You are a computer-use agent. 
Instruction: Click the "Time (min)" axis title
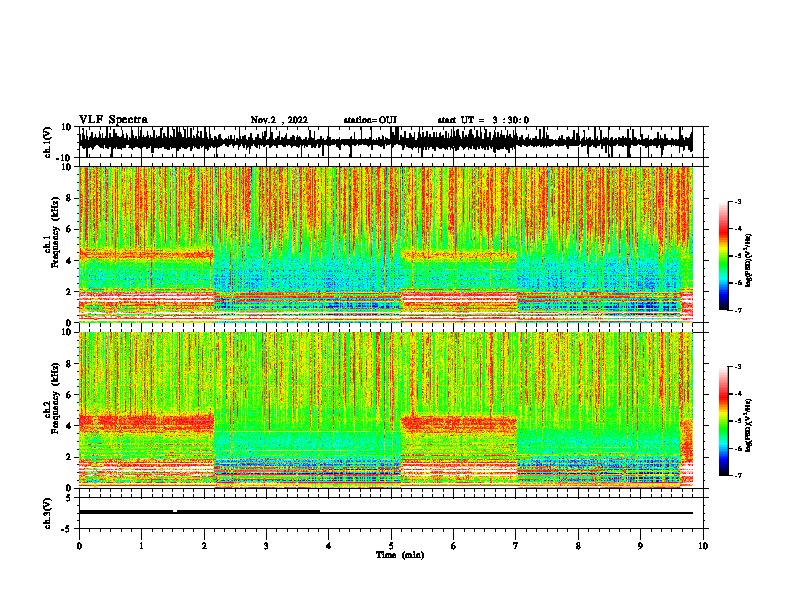coord(400,555)
